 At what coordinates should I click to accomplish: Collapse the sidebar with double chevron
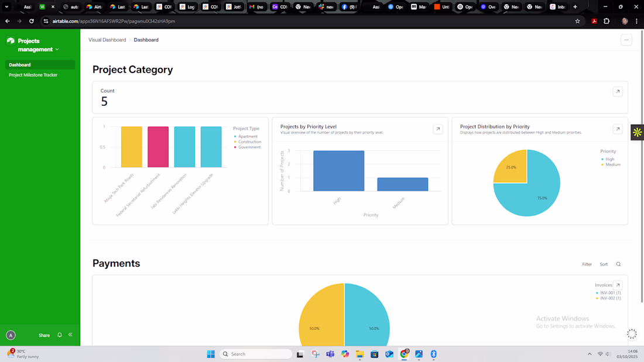[70, 335]
